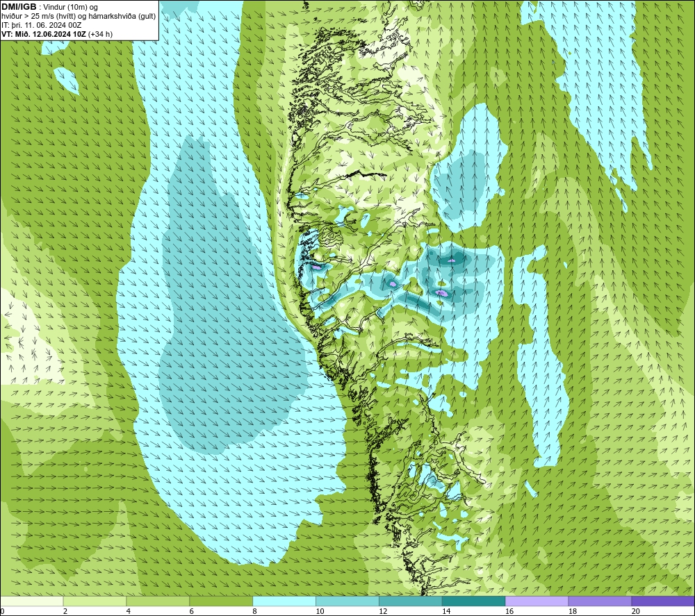Click the "(+34 h)" forecast offset text

pyautogui.click(x=101, y=34)
